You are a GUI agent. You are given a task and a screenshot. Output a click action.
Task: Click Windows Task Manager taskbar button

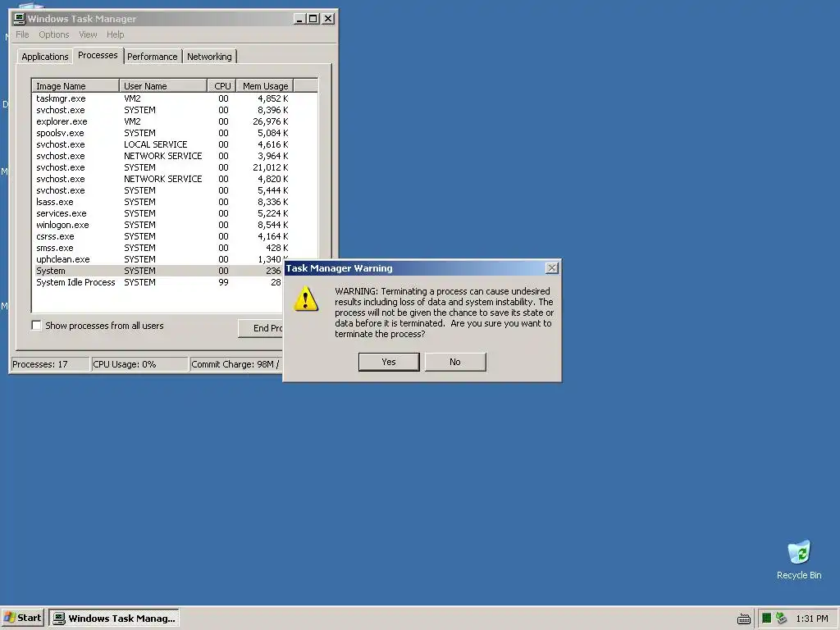[x=114, y=618]
